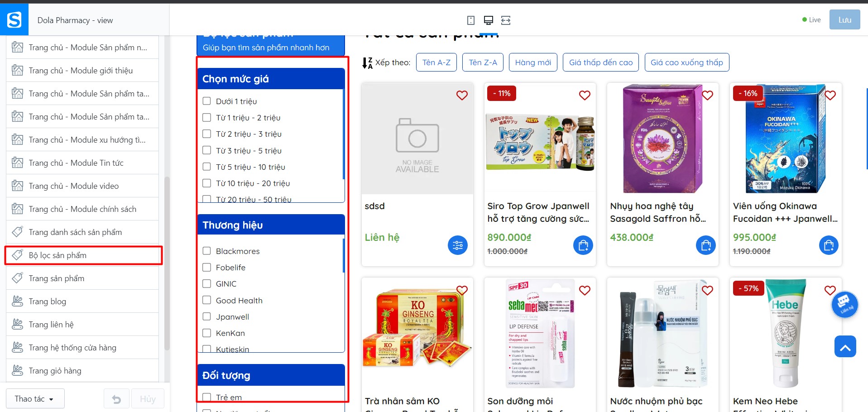Screen dimensions: 868x412
Task: Click the scroll-to-top arrow button
Action: pyautogui.click(x=845, y=346)
